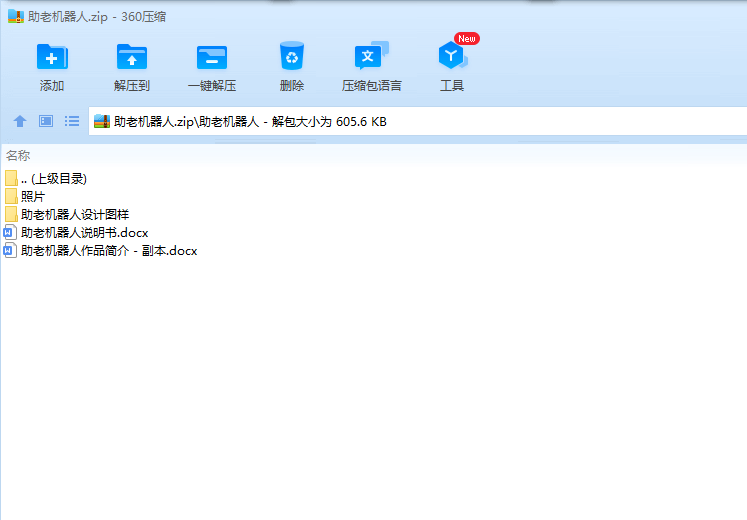Click the folder icon for 上级目录
Image resolution: width=747 pixels, height=520 pixels.
(11, 179)
